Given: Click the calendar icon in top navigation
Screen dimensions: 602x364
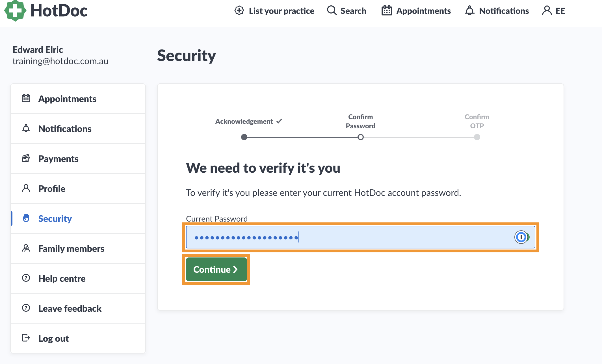Looking at the screenshot, I should coord(387,10).
